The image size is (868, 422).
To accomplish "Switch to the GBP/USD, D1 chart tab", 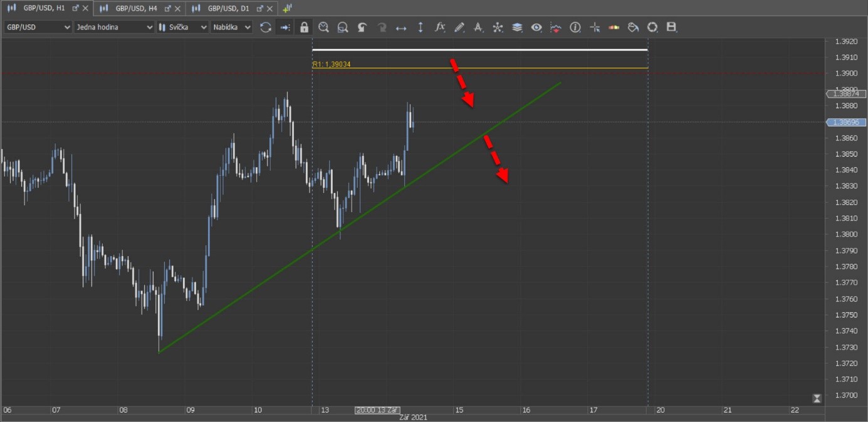I will (x=228, y=8).
